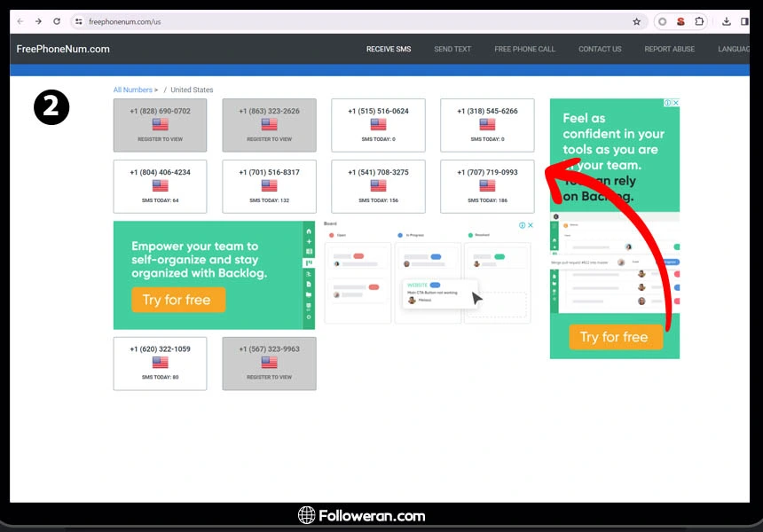Open the Report Abuse page

(x=669, y=49)
